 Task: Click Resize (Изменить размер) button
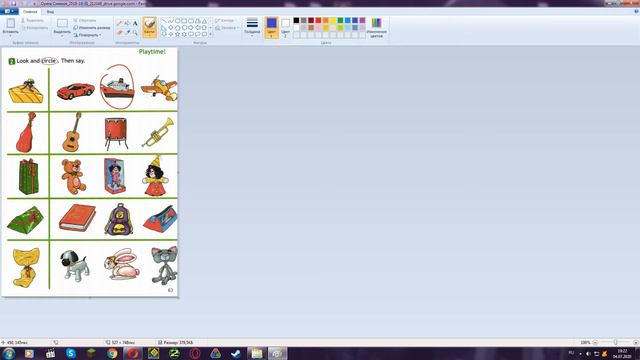(x=92, y=28)
